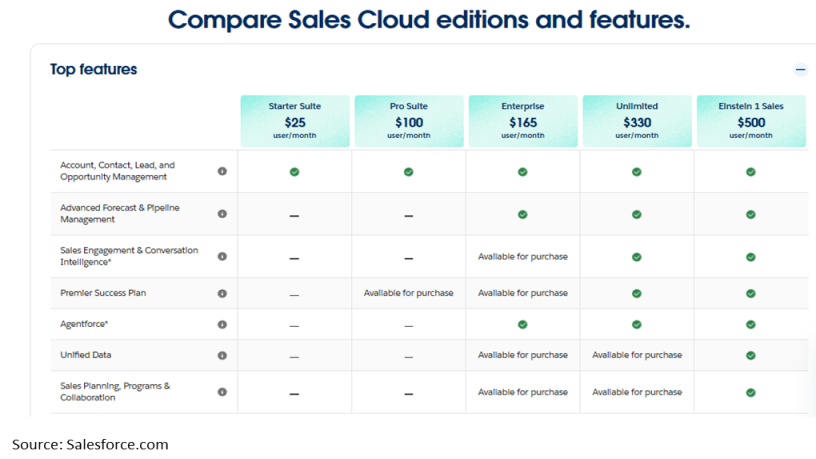Click Enterprise 'Available for purchase' in Premier Success Plan

(523, 293)
